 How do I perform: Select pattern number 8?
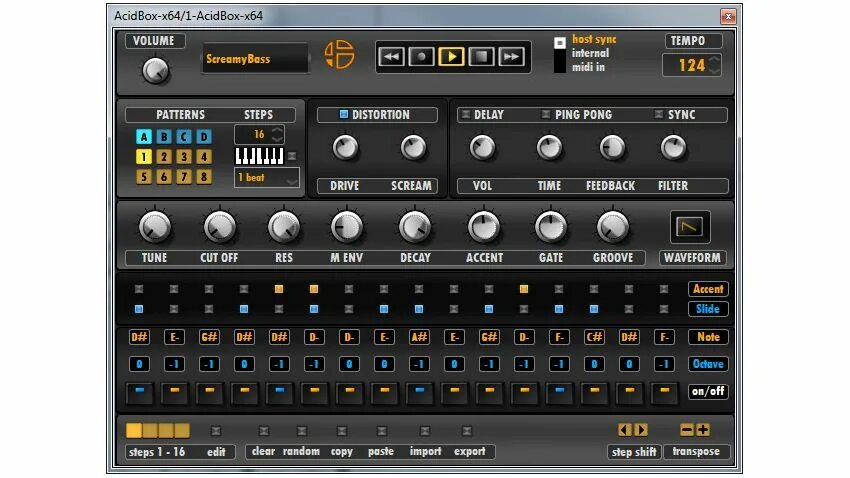click(x=204, y=177)
